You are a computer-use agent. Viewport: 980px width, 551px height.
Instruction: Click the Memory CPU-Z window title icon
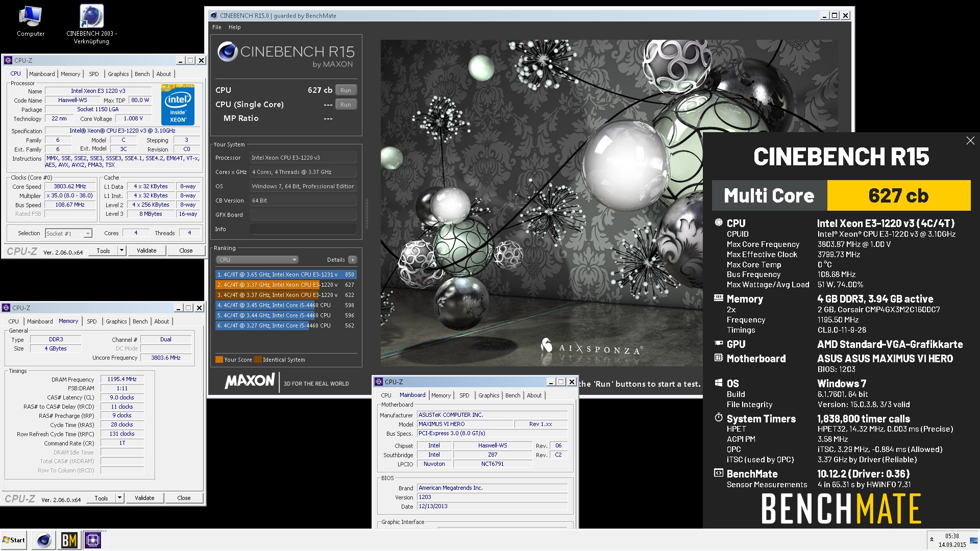(6, 308)
